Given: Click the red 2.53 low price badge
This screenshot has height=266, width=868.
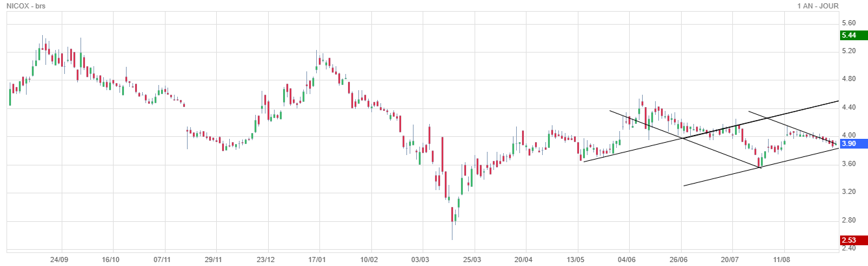Looking at the screenshot, I should (848, 241).
